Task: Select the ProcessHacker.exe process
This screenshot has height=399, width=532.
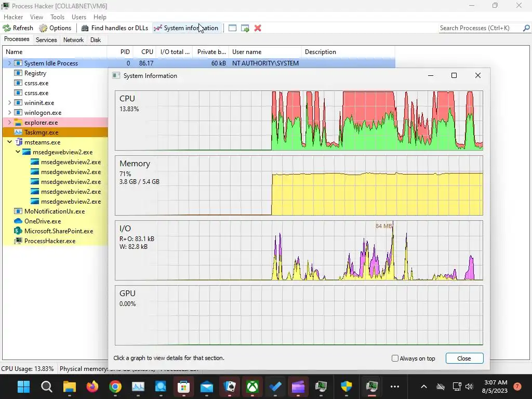Action: pyautogui.click(x=55, y=241)
